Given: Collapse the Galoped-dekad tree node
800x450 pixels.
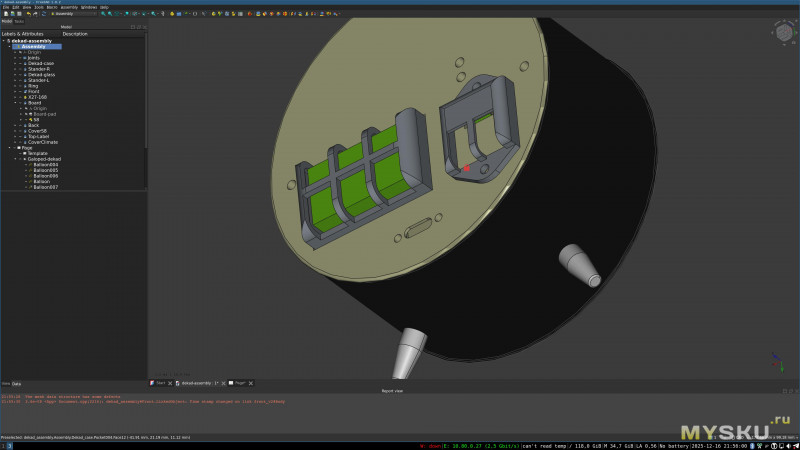Looking at the screenshot, I should pos(15,159).
